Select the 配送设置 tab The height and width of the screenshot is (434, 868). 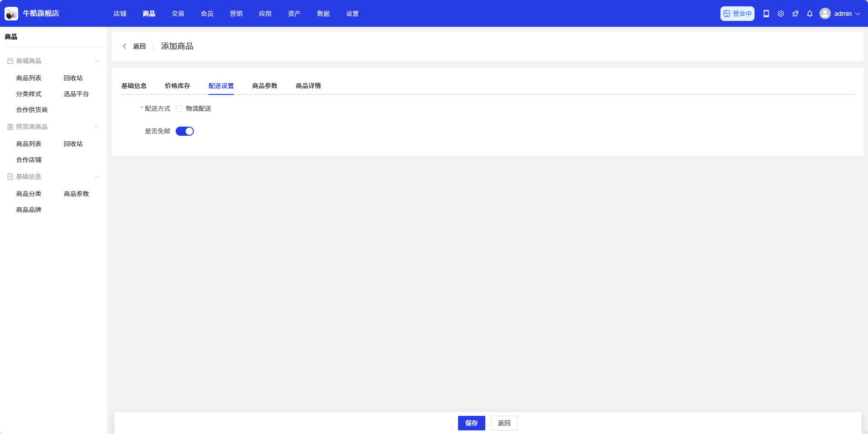tap(221, 86)
